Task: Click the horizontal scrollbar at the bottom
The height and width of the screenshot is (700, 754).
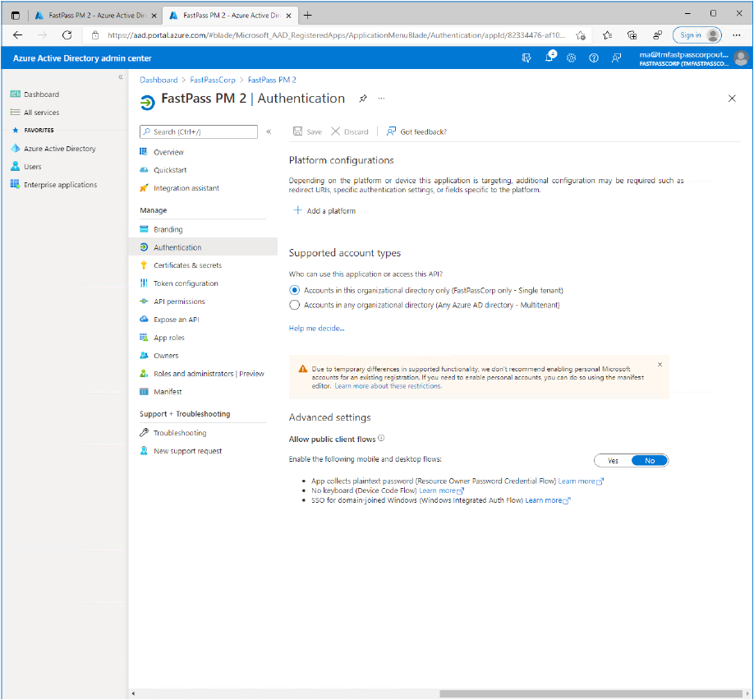Action: click(575, 694)
